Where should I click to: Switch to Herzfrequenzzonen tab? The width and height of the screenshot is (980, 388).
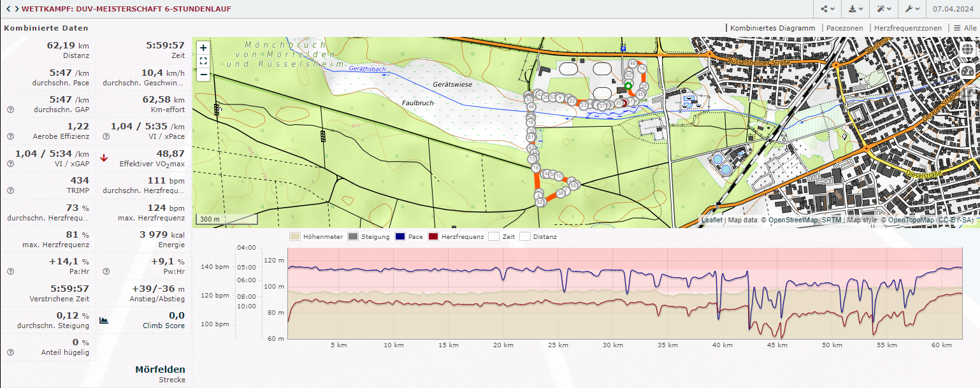coord(907,28)
